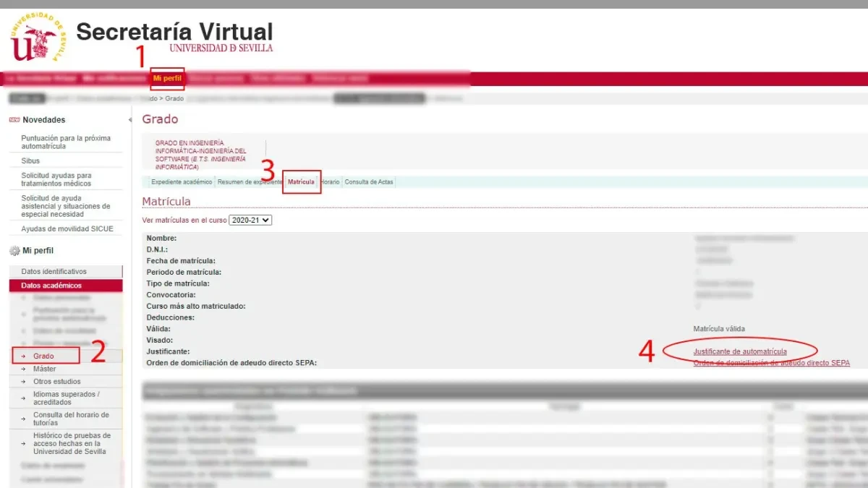Open the Consulta de Actas tab
This screenshot has width=868, height=488.
click(x=369, y=182)
